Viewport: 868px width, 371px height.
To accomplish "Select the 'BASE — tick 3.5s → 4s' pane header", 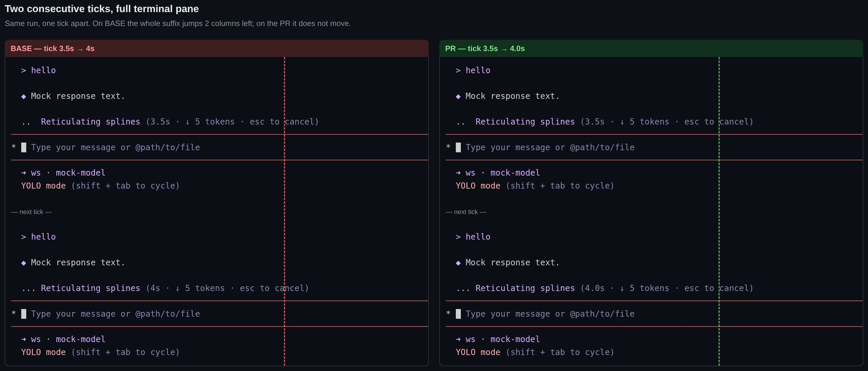I will click(x=217, y=49).
